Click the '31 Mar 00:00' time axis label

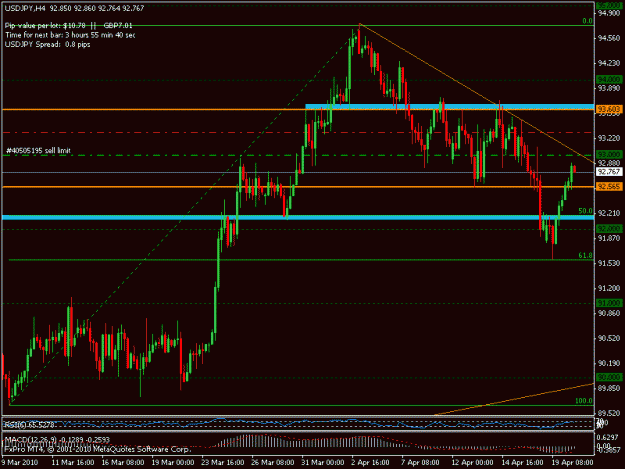(323, 462)
